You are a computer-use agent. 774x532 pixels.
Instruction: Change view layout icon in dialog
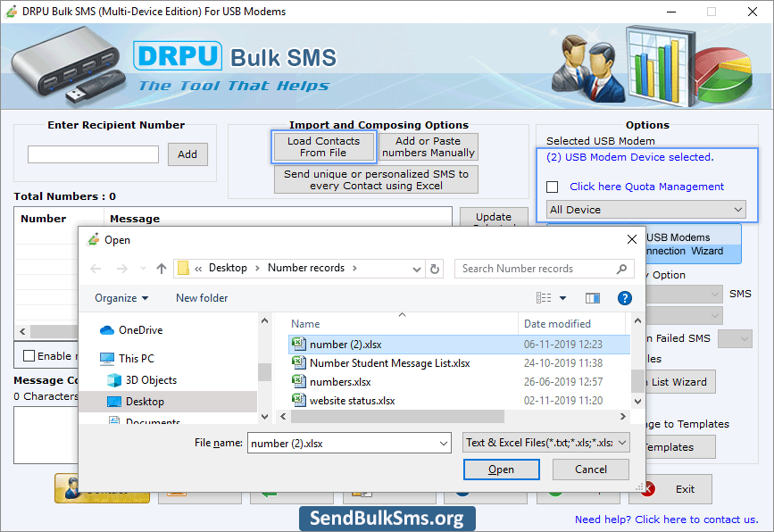pos(544,297)
